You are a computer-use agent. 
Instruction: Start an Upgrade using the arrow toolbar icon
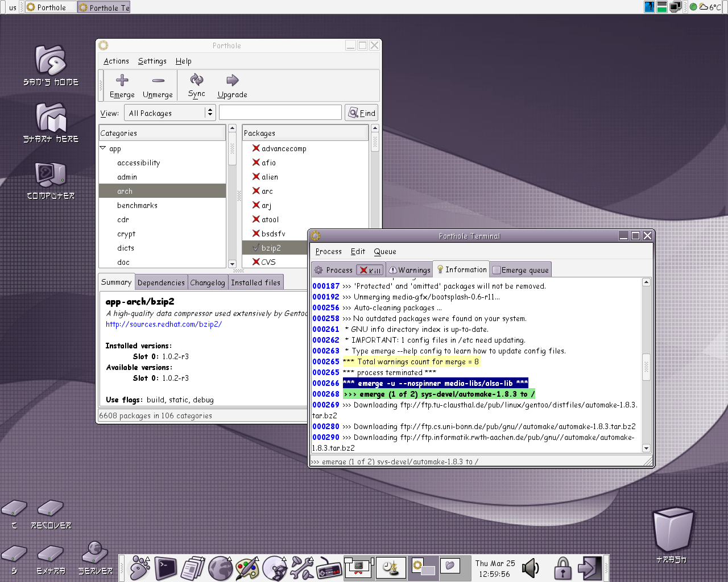(231, 85)
